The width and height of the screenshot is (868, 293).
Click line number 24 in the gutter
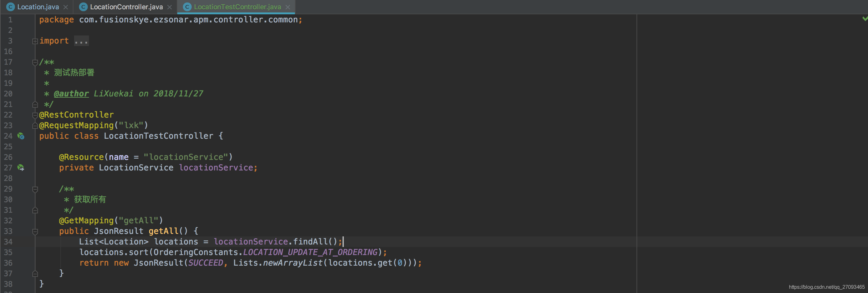[x=8, y=136]
